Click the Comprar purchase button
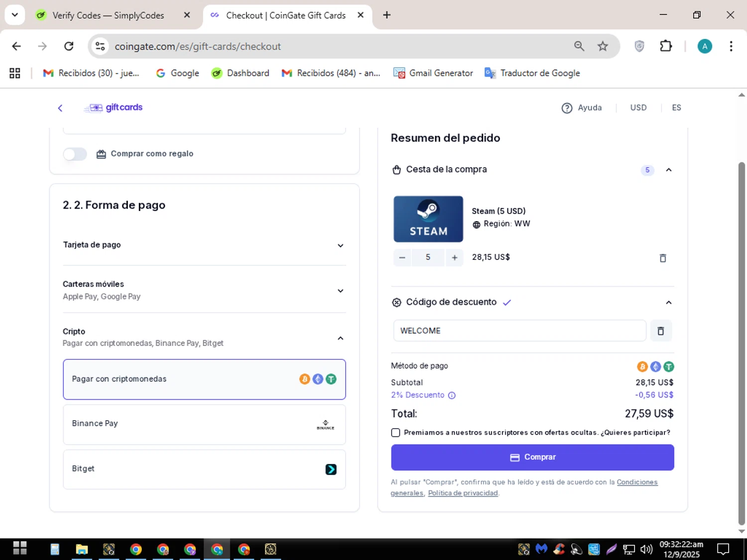Image resolution: width=747 pixels, height=560 pixels. tap(532, 457)
